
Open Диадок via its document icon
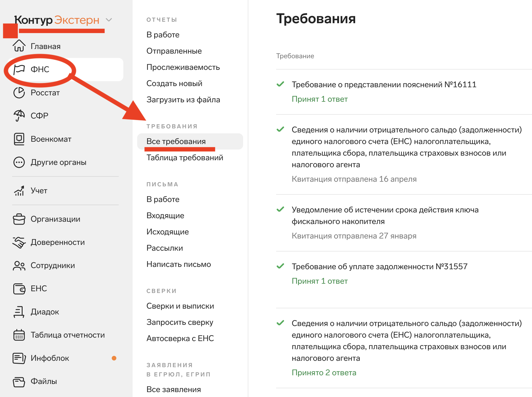(x=19, y=312)
